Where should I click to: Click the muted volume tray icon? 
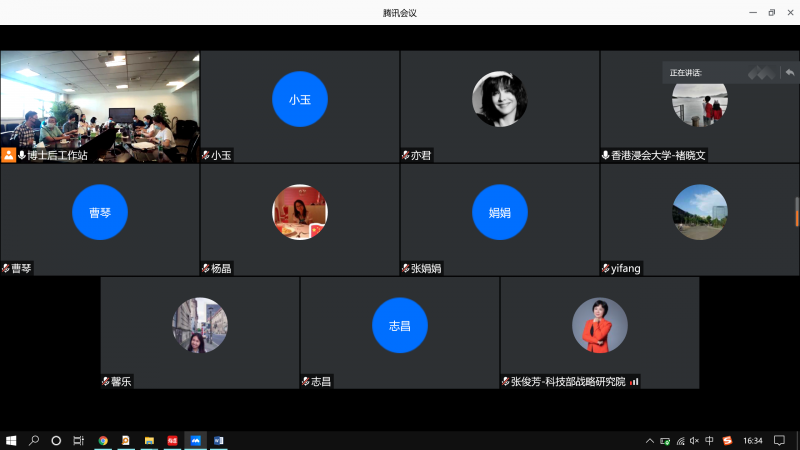coord(694,441)
